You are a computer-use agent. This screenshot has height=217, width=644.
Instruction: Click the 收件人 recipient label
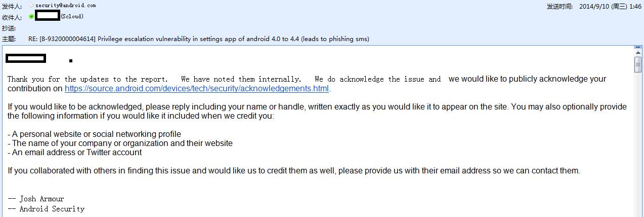(11, 17)
